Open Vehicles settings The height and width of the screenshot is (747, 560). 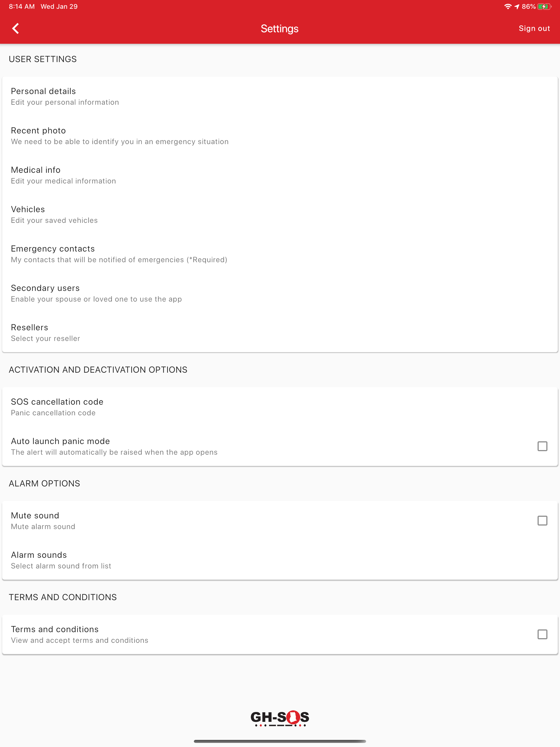point(280,215)
